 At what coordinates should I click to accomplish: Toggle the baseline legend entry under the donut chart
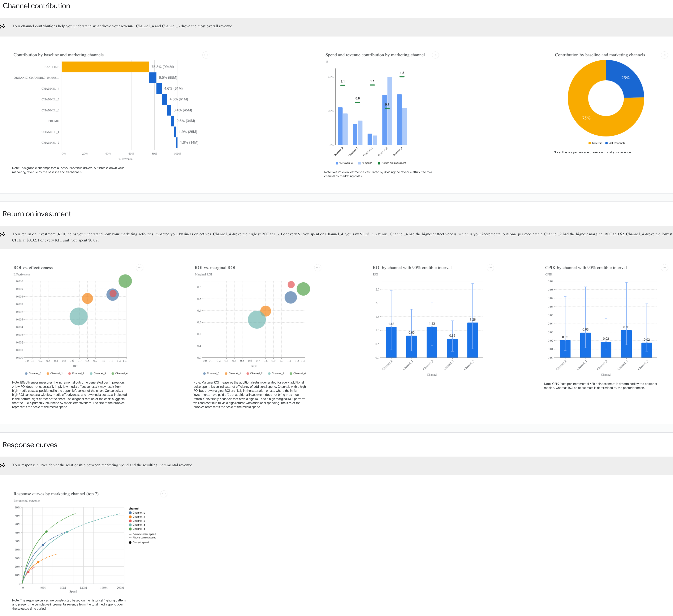tap(596, 143)
